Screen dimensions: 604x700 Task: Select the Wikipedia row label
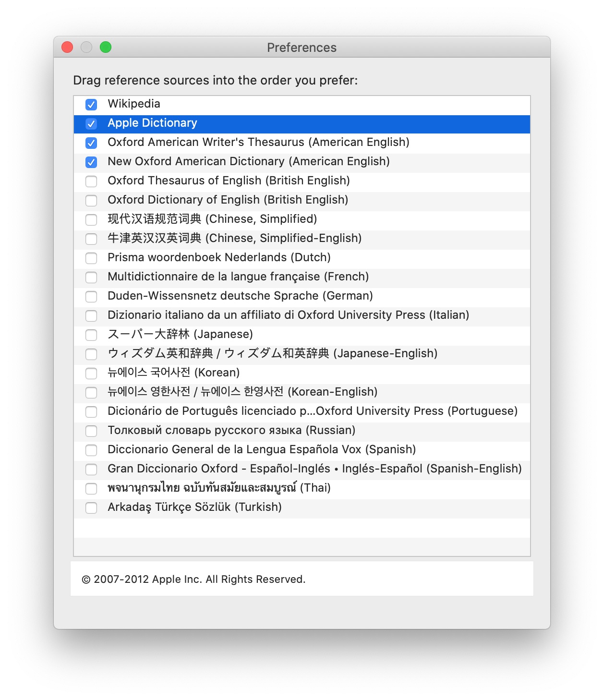point(134,104)
